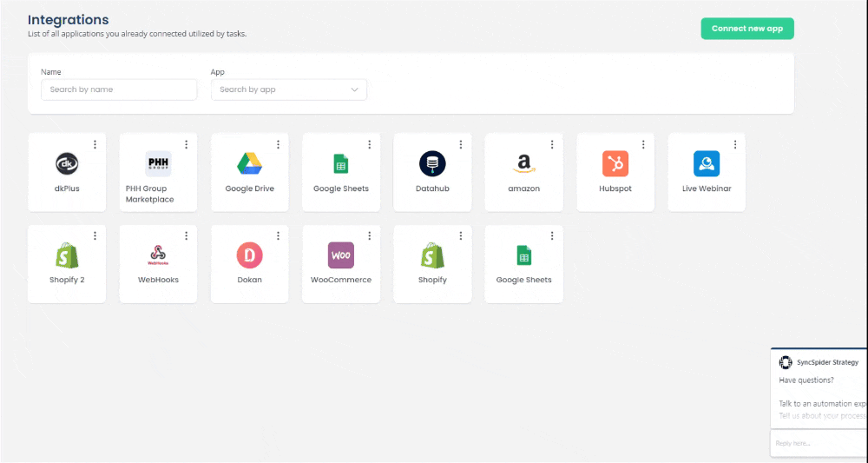Click the Live Webinar label

707,189
